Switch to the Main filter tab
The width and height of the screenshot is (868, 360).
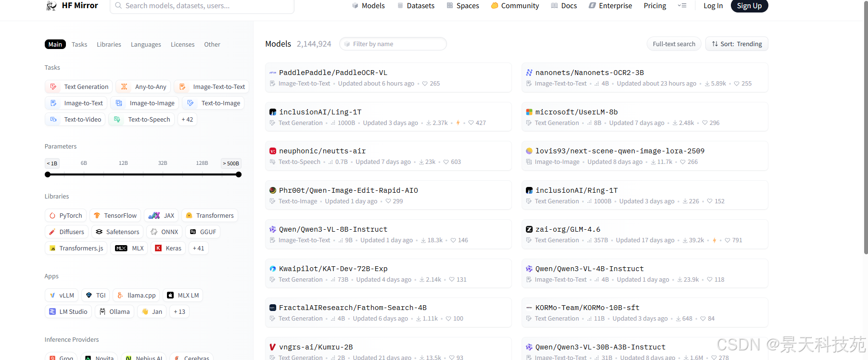coord(55,44)
